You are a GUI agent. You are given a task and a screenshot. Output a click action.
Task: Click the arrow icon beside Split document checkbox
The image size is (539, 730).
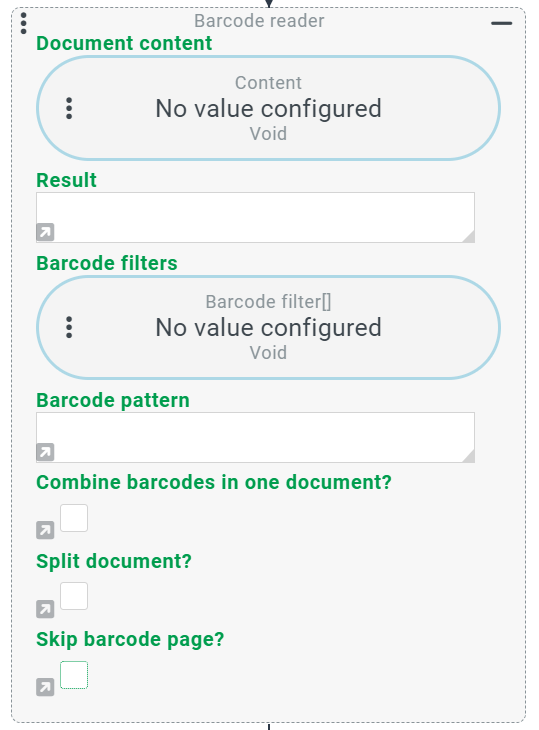(45, 608)
